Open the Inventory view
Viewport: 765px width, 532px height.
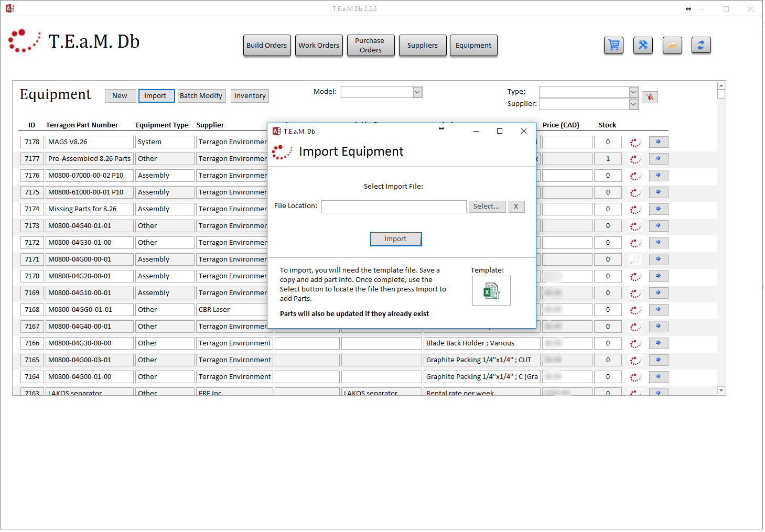[x=250, y=96]
